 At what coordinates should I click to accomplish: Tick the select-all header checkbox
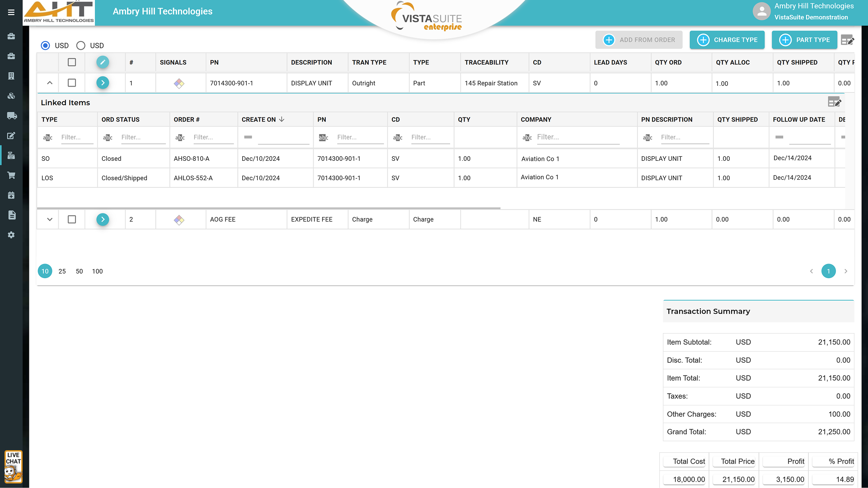pos(72,62)
